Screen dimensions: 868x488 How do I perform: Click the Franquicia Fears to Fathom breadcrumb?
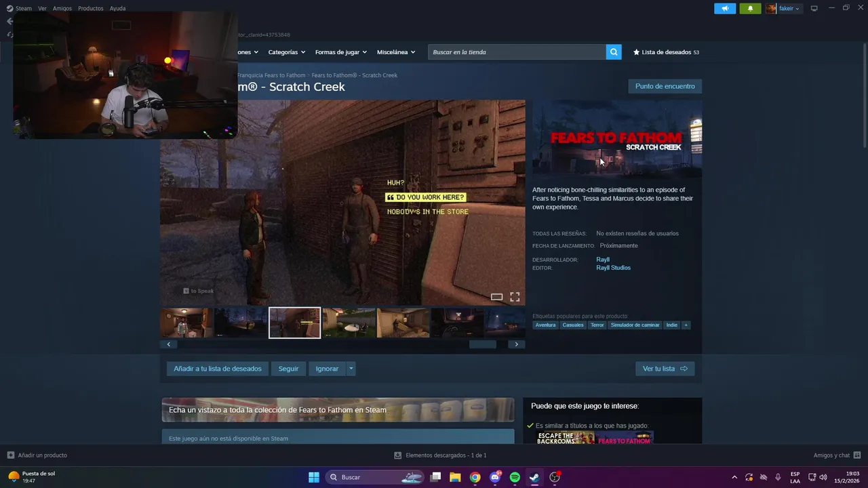click(x=271, y=75)
